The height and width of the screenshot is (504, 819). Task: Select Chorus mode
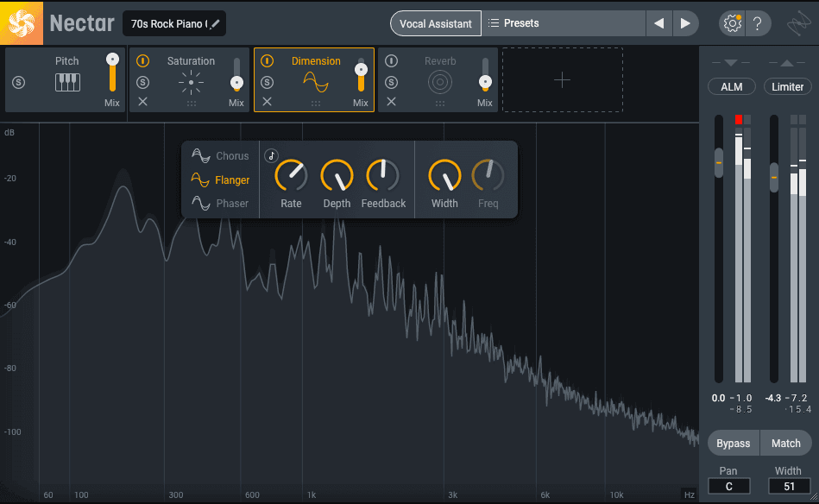click(x=220, y=155)
